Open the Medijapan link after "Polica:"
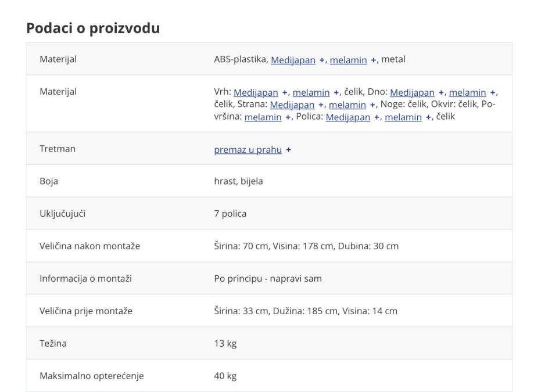The height and width of the screenshot is (392, 534). [347, 117]
